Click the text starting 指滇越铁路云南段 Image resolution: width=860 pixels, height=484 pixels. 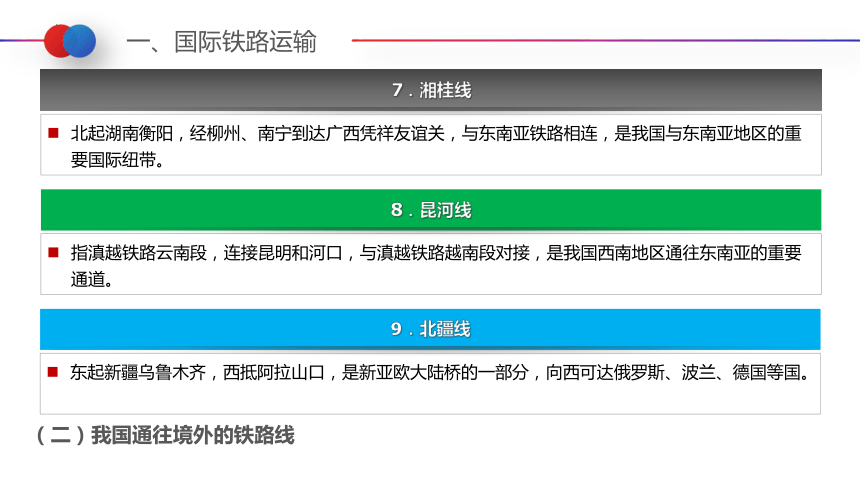[436, 266]
